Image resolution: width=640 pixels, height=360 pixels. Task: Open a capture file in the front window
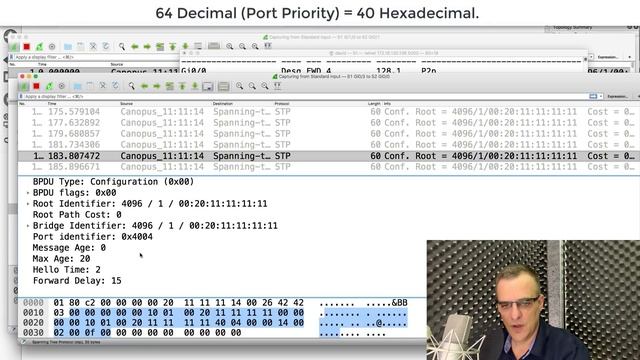click(77, 86)
